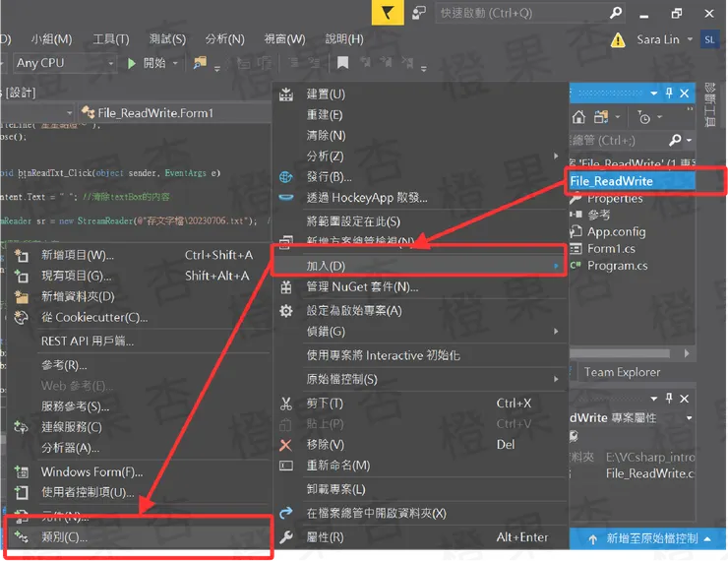Choose 從 Cookiecutter(C)...
Viewport: 728px width, 561px height.
point(139,317)
